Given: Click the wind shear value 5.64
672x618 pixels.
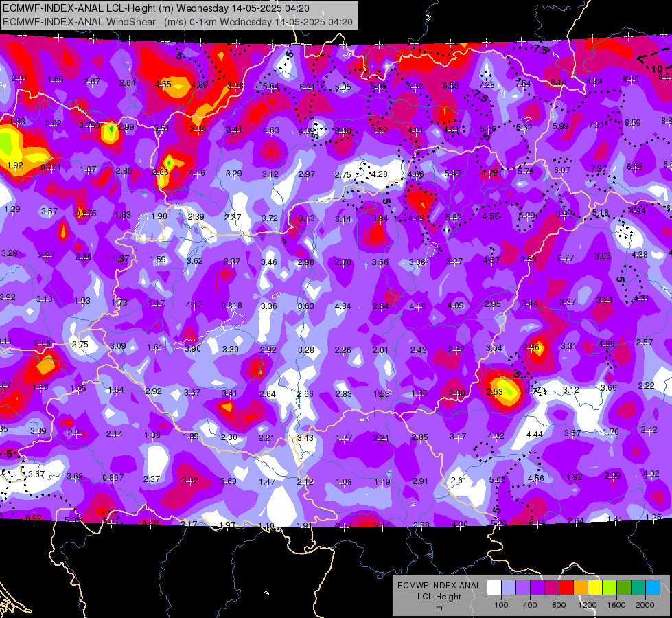Looking at the screenshot, I should 271,87.
